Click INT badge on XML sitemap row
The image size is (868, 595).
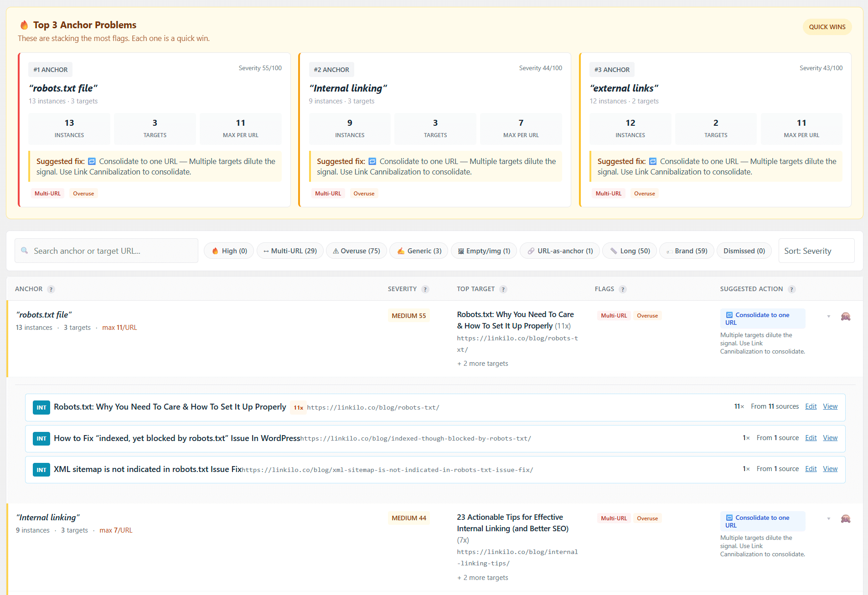[x=41, y=470]
